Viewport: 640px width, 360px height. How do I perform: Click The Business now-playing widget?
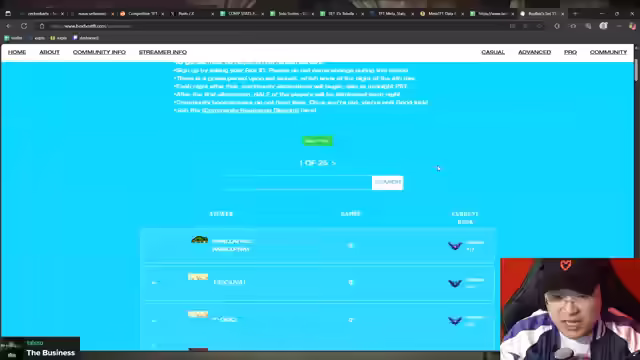(x=40, y=348)
